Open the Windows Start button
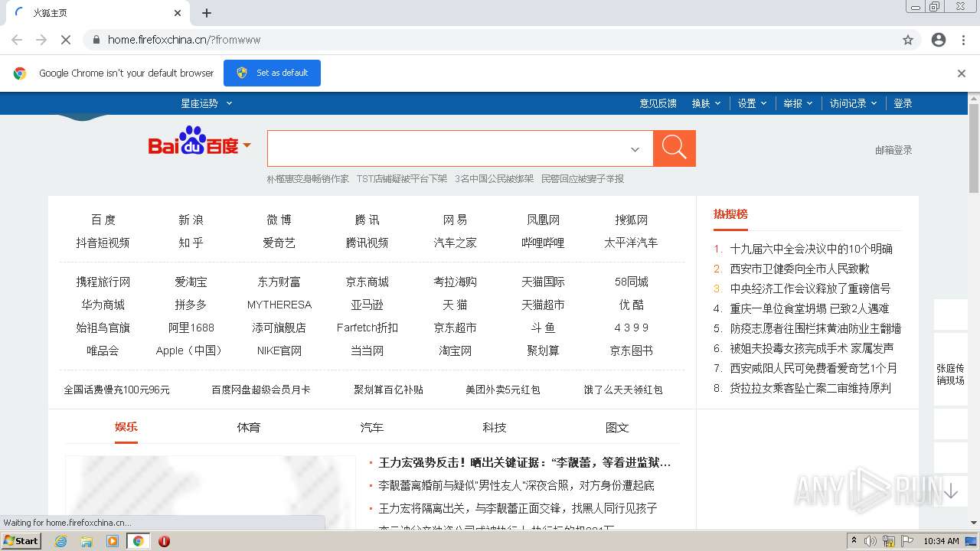 pos(21,540)
